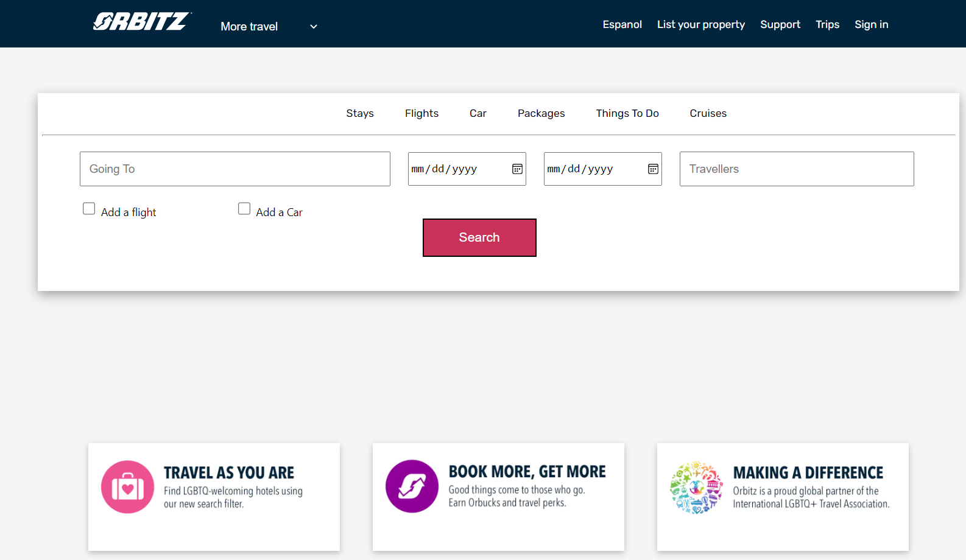Image resolution: width=966 pixels, height=560 pixels.
Task: Click the purple Orbucks rewards icon
Action: click(412, 486)
